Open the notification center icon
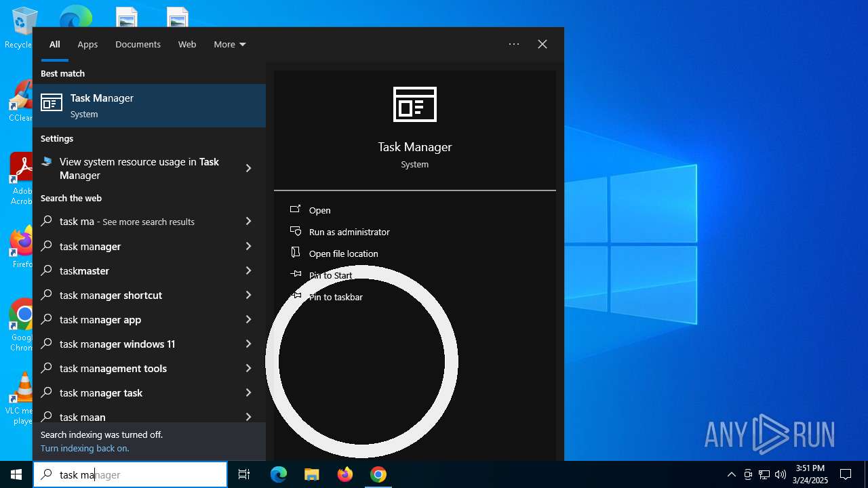The height and width of the screenshot is (488, 868). [846, 474]
